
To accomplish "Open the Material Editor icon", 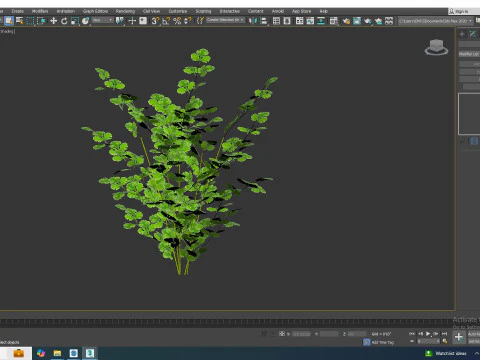I will pos(333,21).
